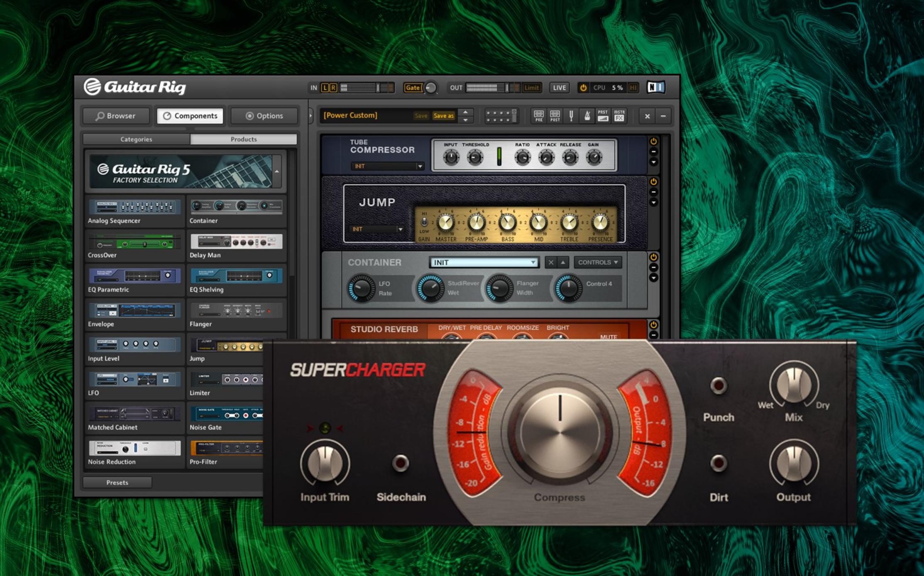Minimize the Tube Compressor module with minus icon
924x576 pixels.
click(x=653, y=152)
